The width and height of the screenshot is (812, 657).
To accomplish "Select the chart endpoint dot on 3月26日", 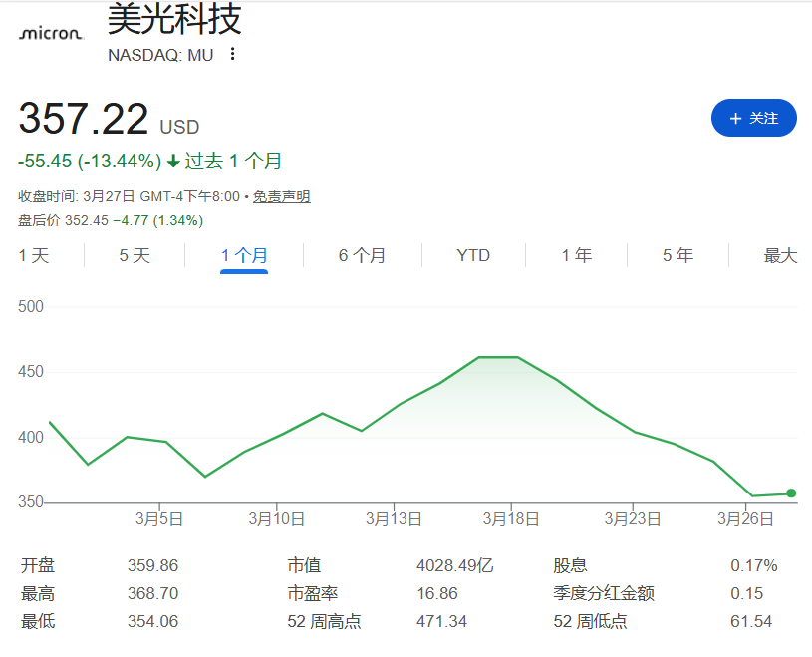I will [x=790, y=492].
